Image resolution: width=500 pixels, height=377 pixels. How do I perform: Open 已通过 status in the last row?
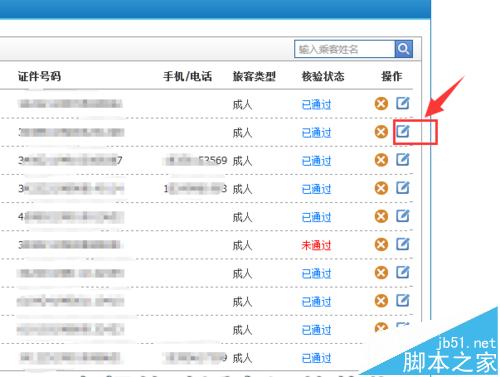point(316,358)
